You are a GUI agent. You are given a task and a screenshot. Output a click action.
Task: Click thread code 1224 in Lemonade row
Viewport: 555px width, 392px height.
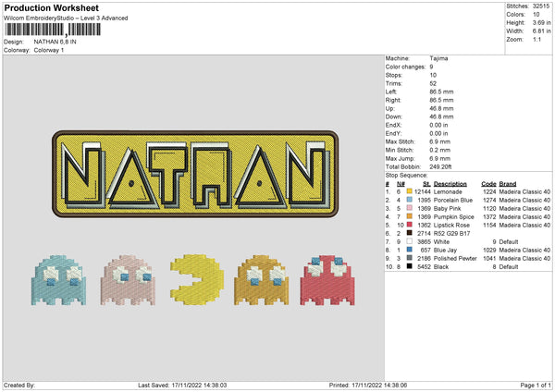point(489,191)
